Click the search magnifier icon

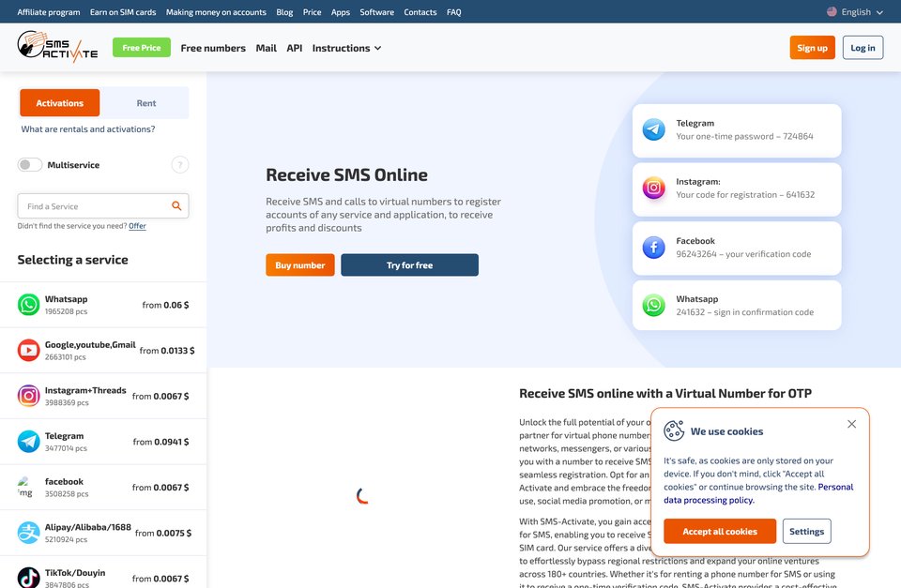pos(176,205)
